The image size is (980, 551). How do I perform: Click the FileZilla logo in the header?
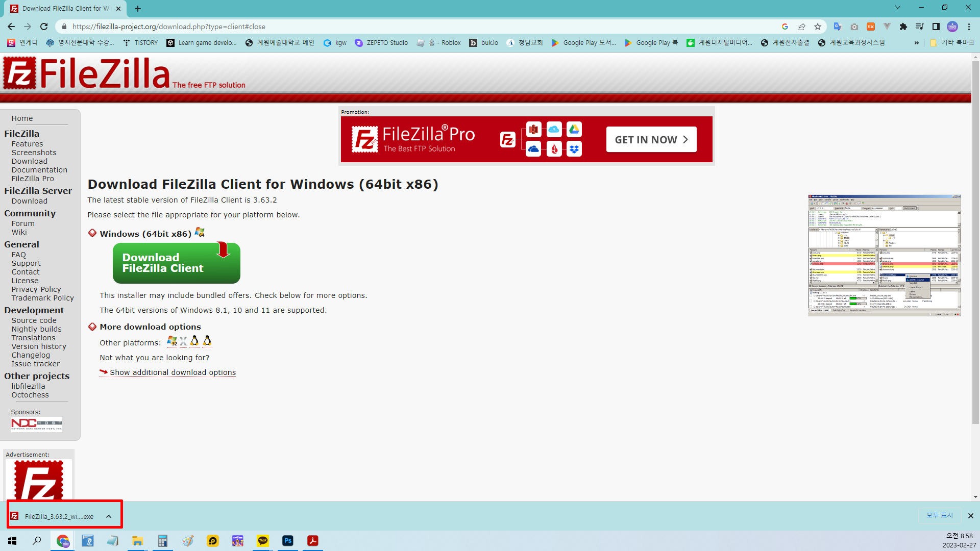[87, 73]
